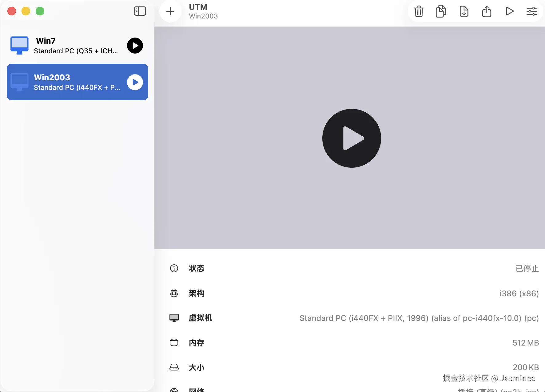This screenshot has height=392, width=545.
Task: Click the 大小 label
Action: click(197, 367)
